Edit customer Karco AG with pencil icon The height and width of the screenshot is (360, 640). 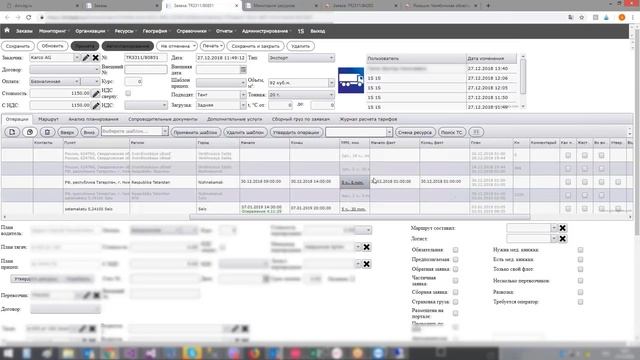(86, 58)
